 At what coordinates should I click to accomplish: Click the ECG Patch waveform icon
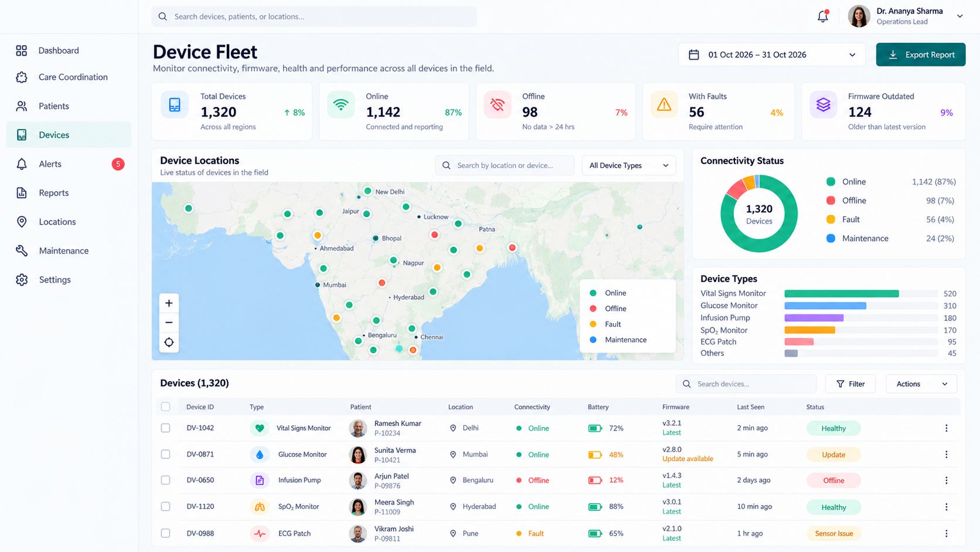pos(259,533)
